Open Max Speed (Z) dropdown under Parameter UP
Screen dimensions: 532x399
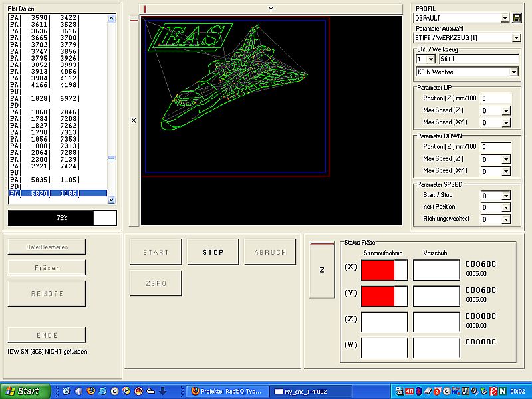coord(506,111)
